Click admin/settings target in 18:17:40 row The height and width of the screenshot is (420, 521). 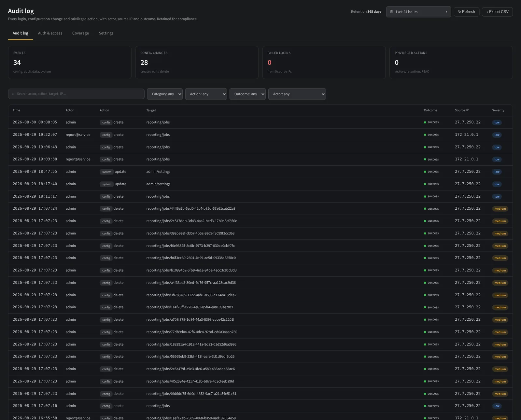158,184
